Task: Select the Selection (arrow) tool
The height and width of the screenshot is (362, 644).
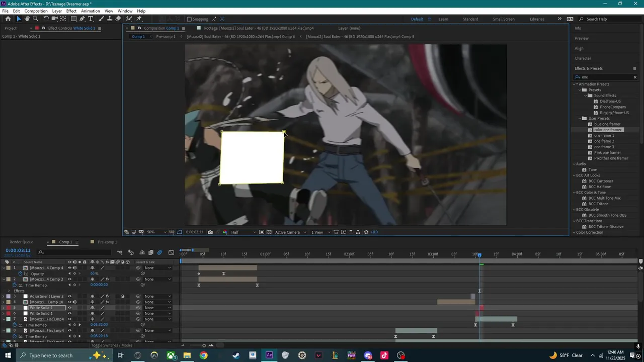Action: click(19, 19)
